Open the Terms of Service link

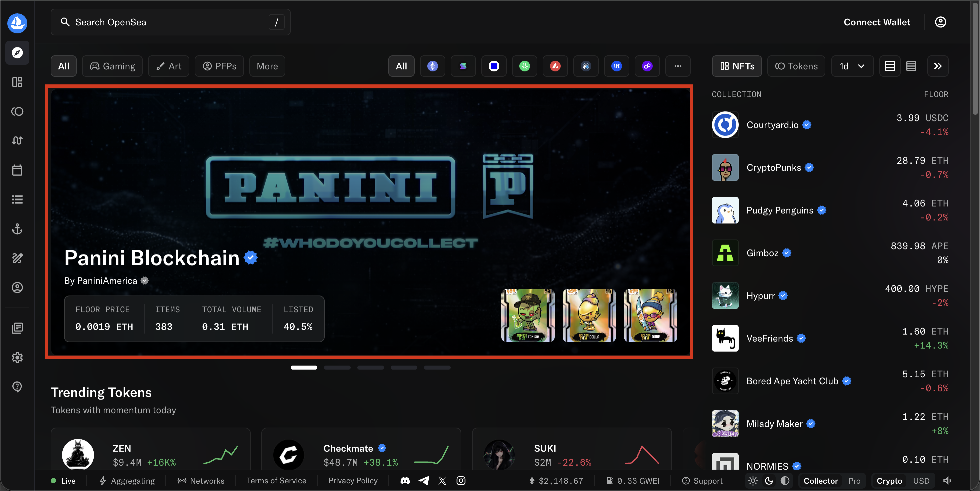(x=276, y=480)
